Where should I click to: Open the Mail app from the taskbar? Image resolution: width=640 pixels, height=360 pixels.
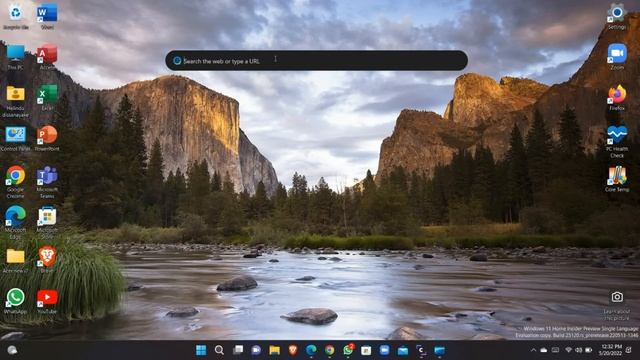403,350
